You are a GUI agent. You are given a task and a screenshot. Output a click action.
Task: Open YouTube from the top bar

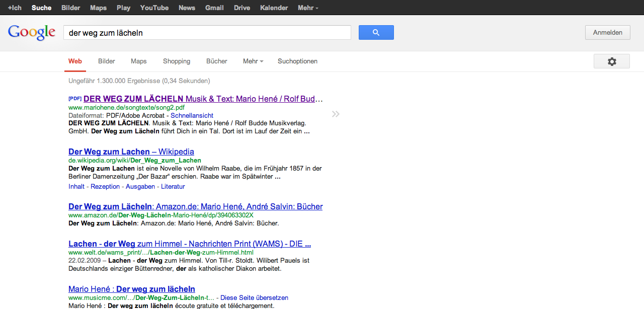pyautogui.click(x=154, y=8)
